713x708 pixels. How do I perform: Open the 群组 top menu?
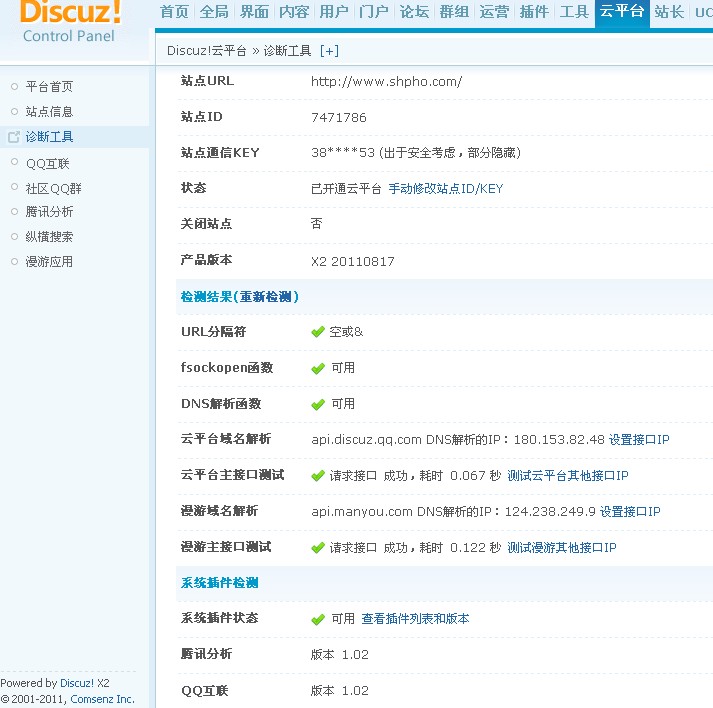pos(454,11)
